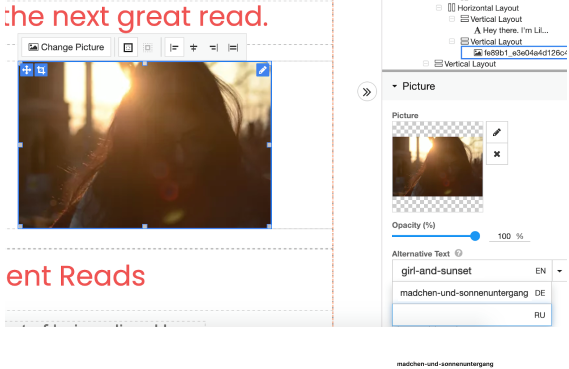Remove the picture with the X button

pyautogui.click(x=497, y=154)
